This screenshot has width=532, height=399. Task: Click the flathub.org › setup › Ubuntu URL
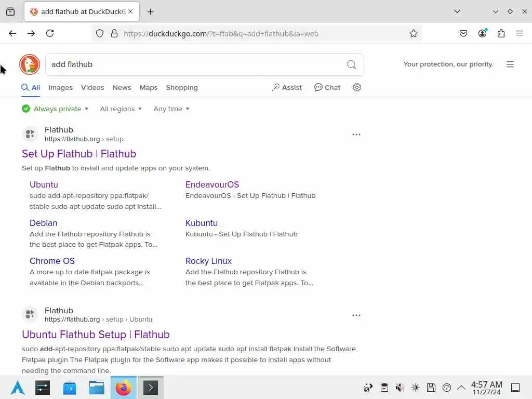[x=98, y=320]
